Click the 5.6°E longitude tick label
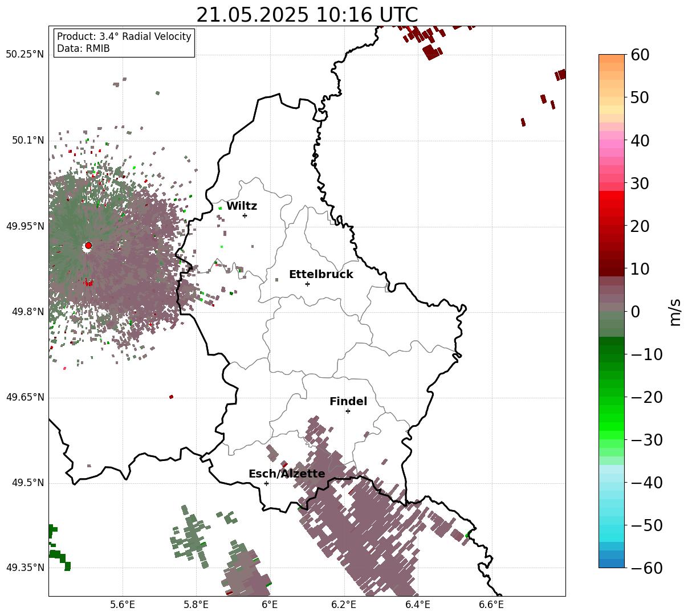 [122, 605]
